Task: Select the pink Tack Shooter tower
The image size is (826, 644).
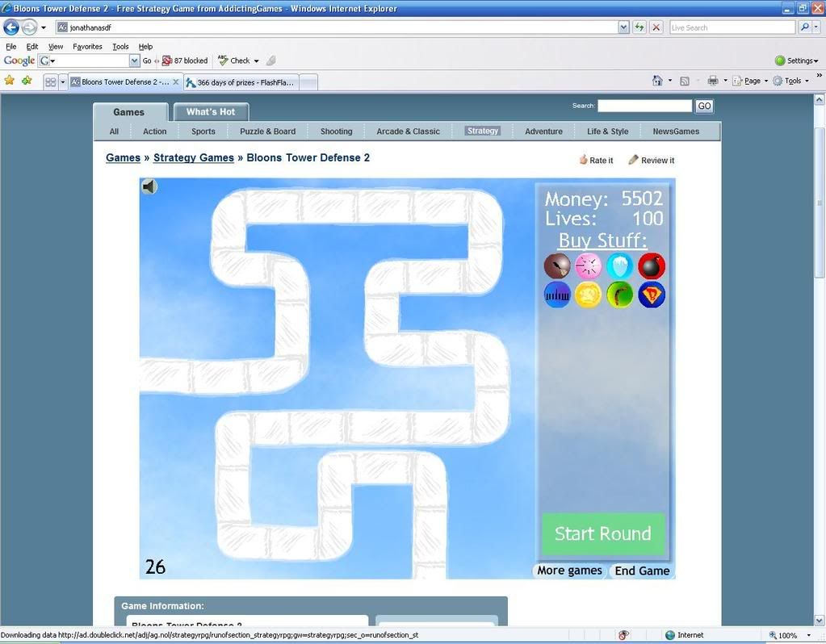Action: 589,266
